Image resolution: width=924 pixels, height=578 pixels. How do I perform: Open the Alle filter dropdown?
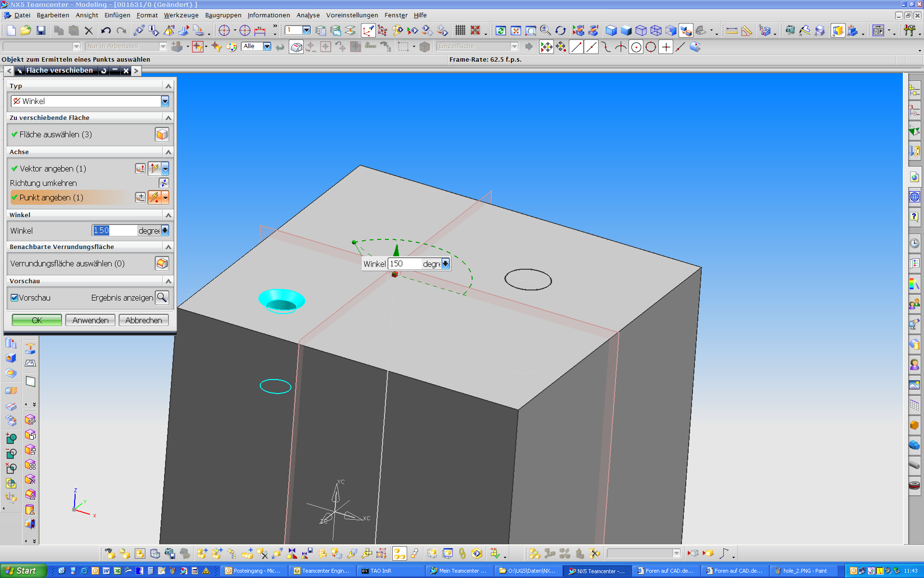pyautogui.click(x=267, y=46)
